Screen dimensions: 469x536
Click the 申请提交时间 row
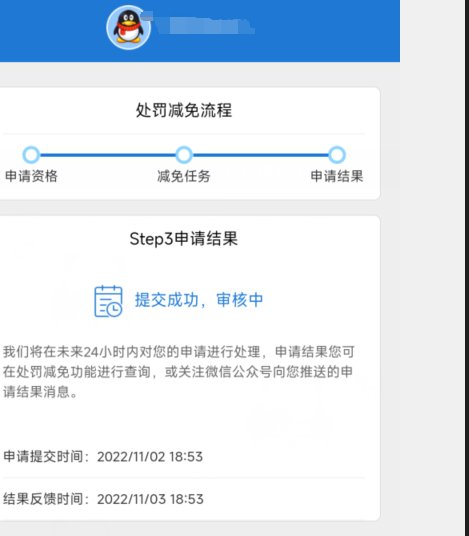point(184,457)
